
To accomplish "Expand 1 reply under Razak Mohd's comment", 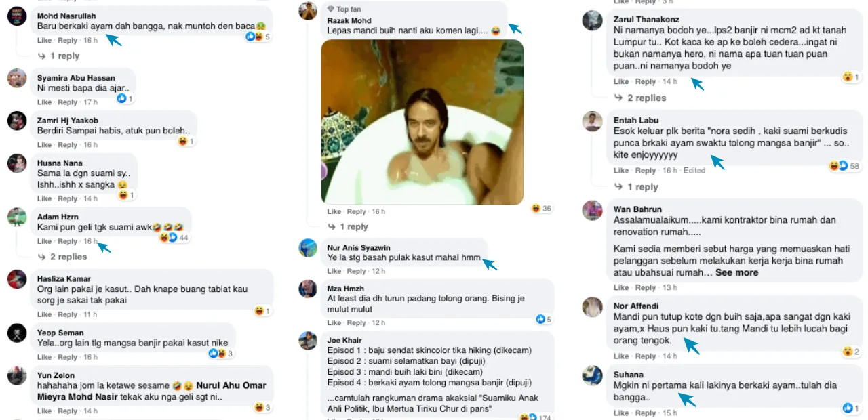I will pyautogui.click(x=353, y=226).
